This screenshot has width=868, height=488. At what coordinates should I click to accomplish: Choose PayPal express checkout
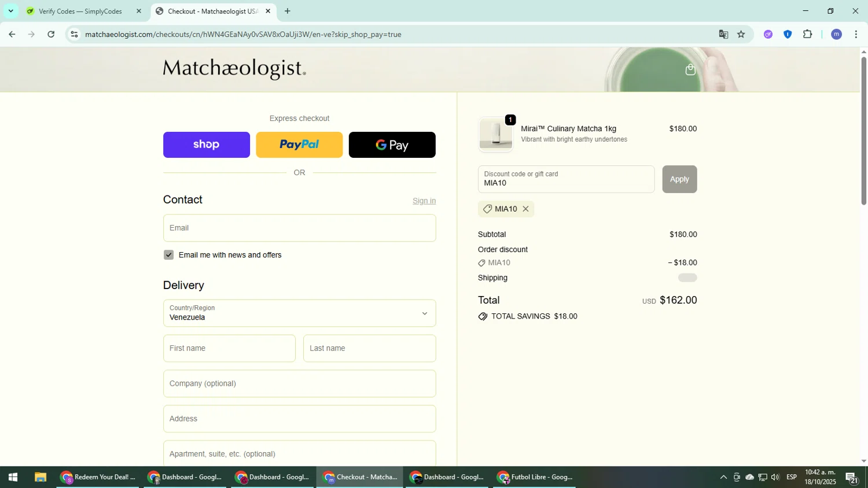pos(299,145)
